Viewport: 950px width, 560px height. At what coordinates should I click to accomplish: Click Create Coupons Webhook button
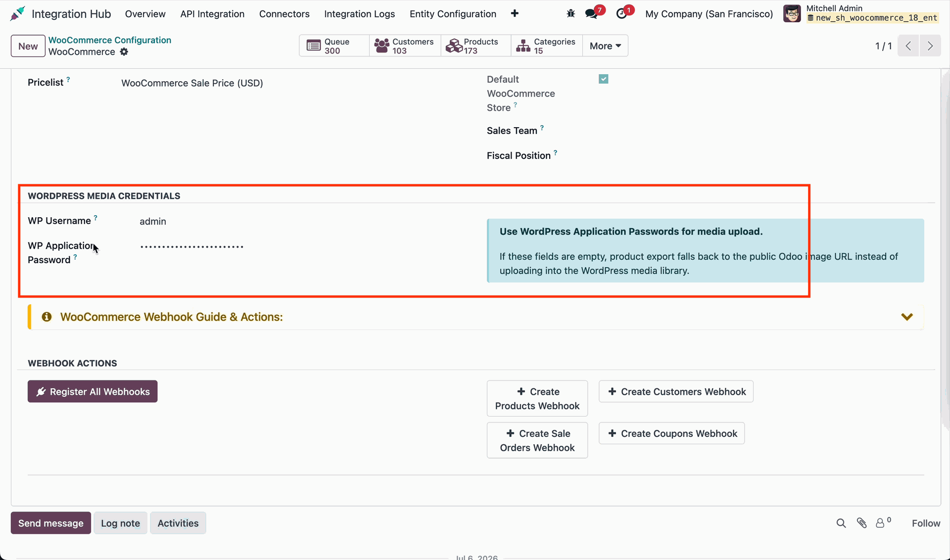pyautogui.click(x=672, y=433)
